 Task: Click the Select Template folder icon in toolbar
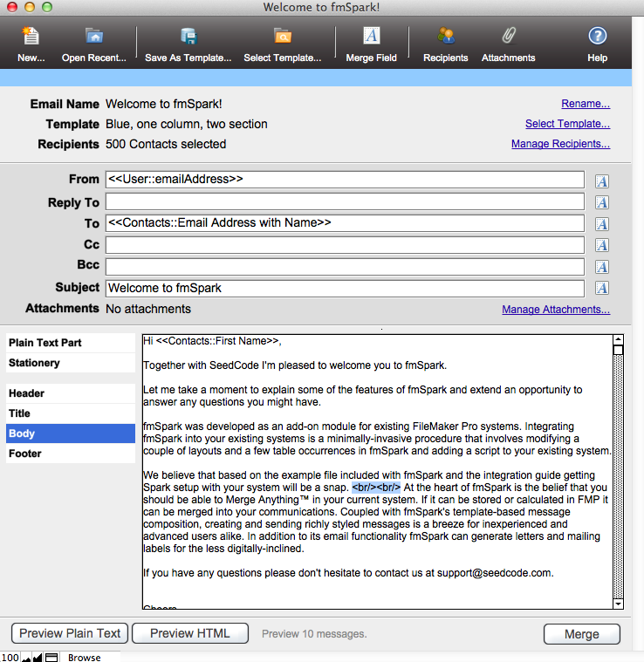click(x=282, y=37)
